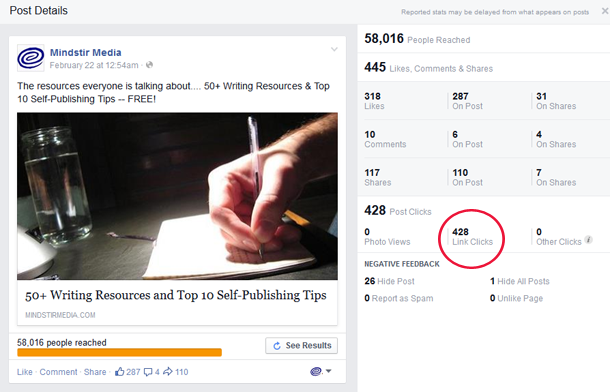Click the Like link under post
This screenshot has height=392, width=610.
[x=25, y=372]
